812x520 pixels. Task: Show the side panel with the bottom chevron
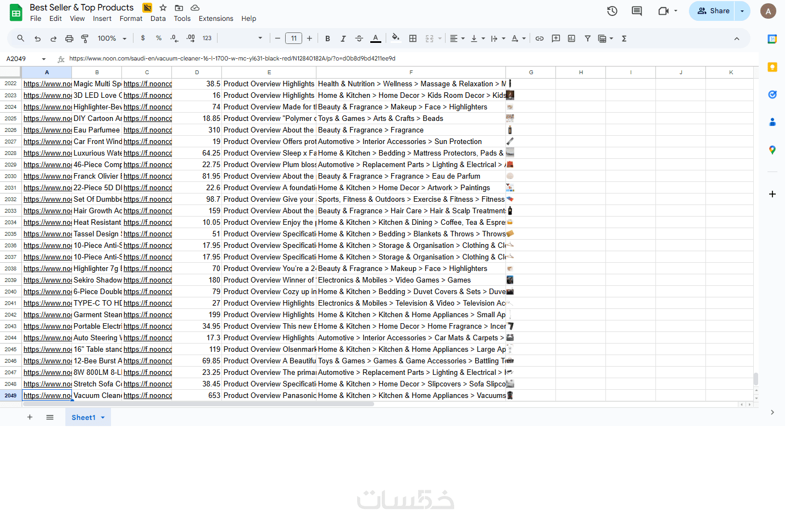pos(772,412)
